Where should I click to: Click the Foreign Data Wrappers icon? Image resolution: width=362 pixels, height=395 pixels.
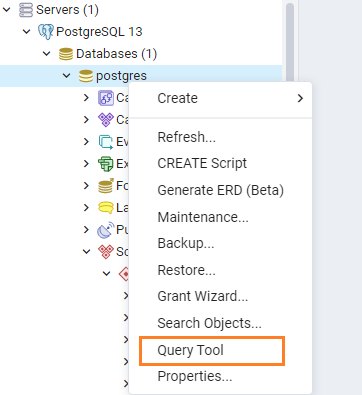point(106,186)
